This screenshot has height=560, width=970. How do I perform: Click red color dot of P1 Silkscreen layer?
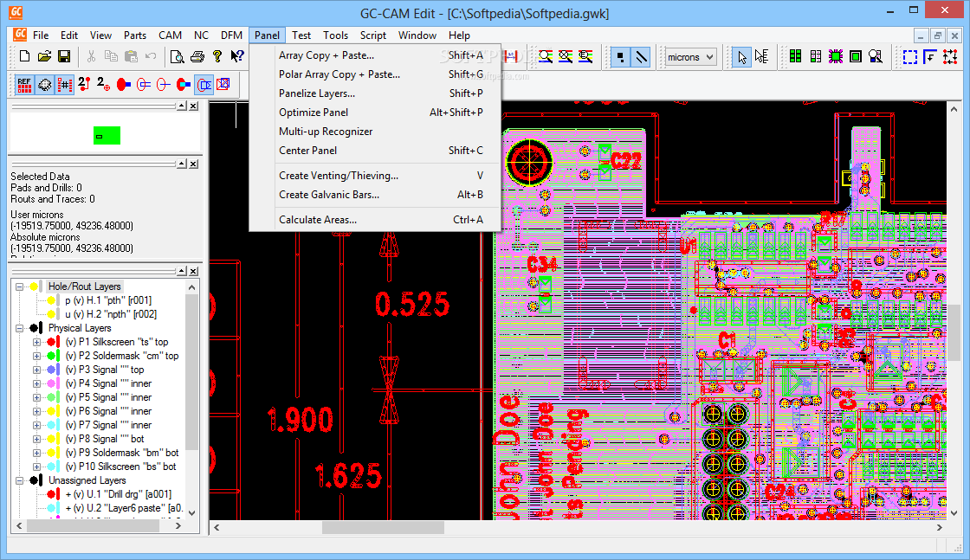click(x=51, y=342)
